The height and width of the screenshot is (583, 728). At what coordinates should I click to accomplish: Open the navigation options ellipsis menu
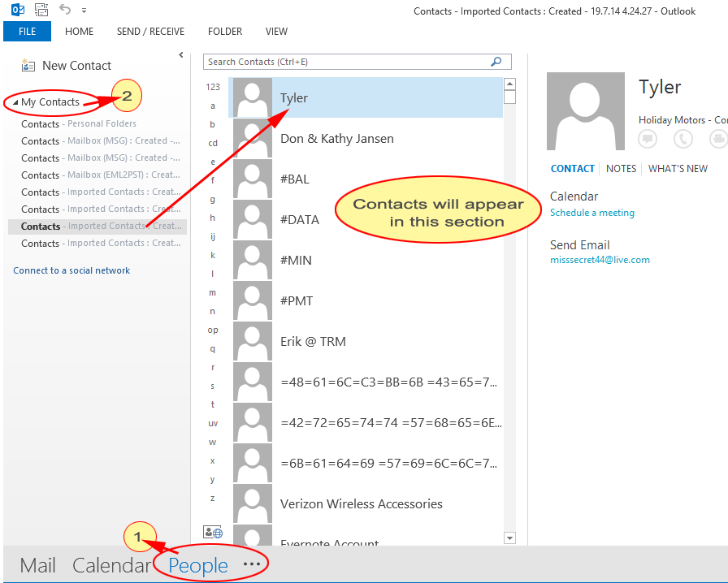point(252,564)
